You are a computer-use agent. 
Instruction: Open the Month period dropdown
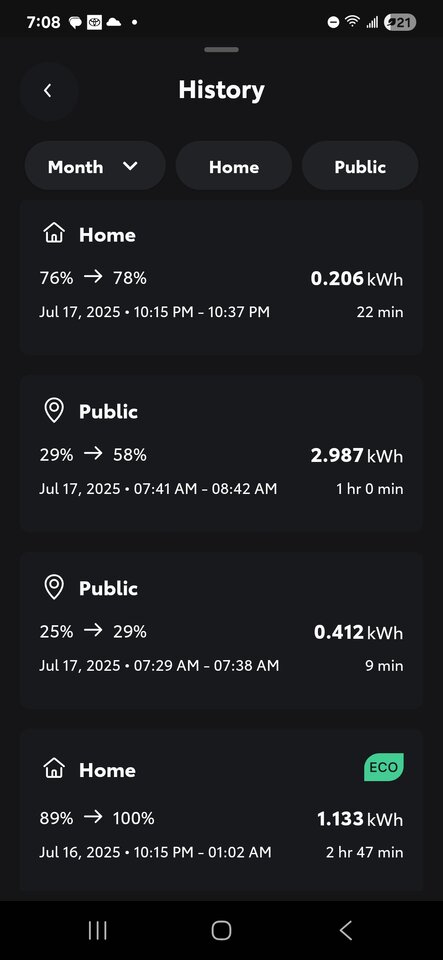(95, 167)
